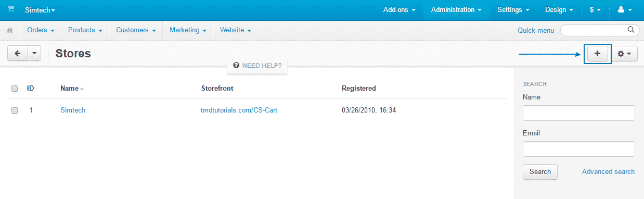Open the user account icon menu
The image size is (644, 199).
pos(624,10)
